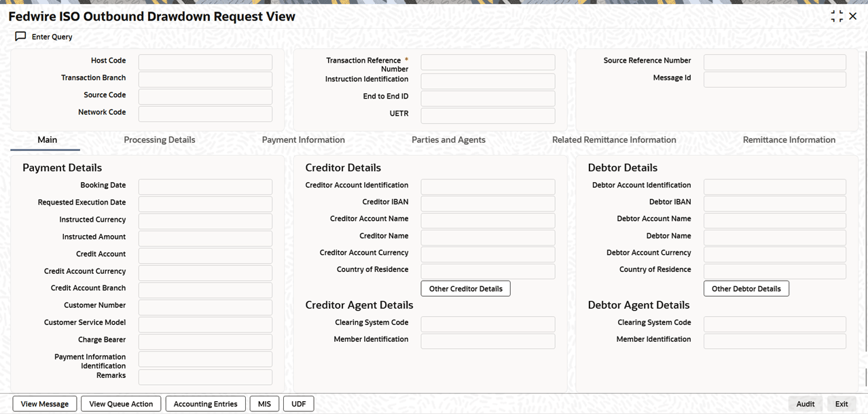Focus the Host Code field
This screenshot has height=414, width=868.
205,63
